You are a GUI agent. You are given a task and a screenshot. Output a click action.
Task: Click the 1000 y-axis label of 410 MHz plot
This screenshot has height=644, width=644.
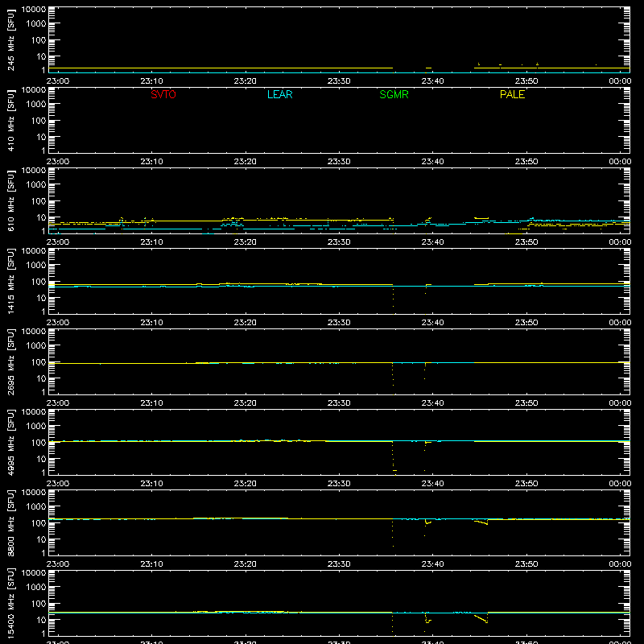[x=36, y=105]
